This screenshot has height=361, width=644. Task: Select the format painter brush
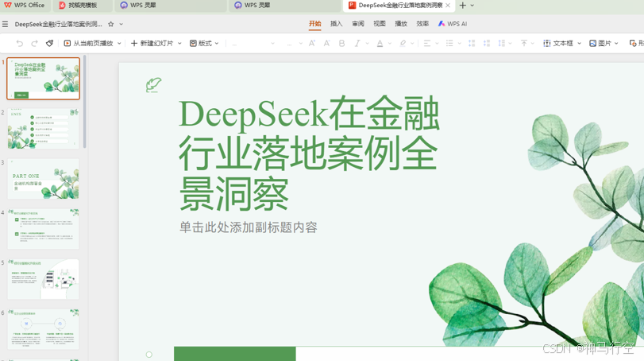point(50,43)
